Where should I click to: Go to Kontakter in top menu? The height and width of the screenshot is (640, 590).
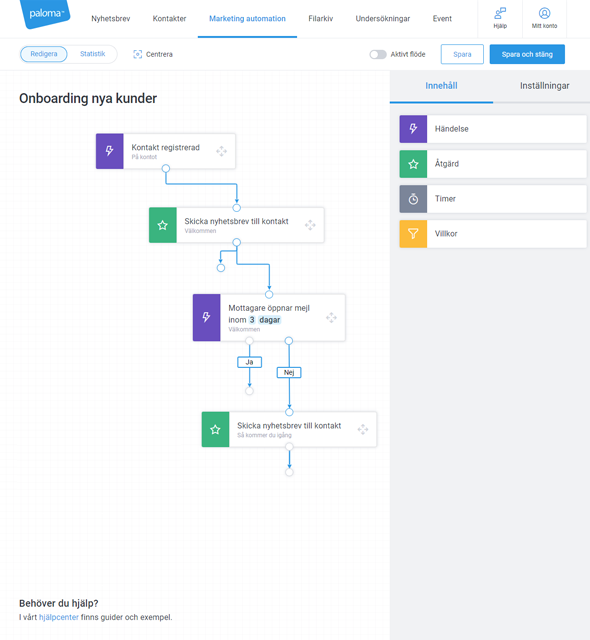point(169,19)
